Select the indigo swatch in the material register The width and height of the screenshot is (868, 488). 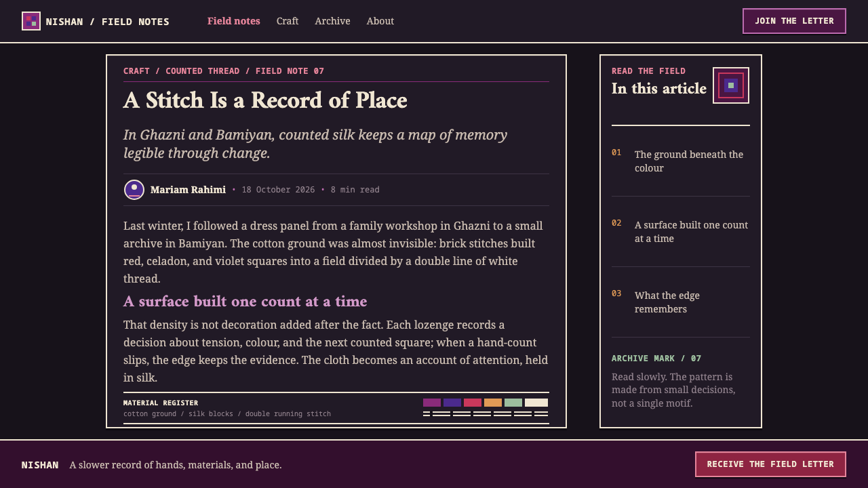[x=452, y=403]
